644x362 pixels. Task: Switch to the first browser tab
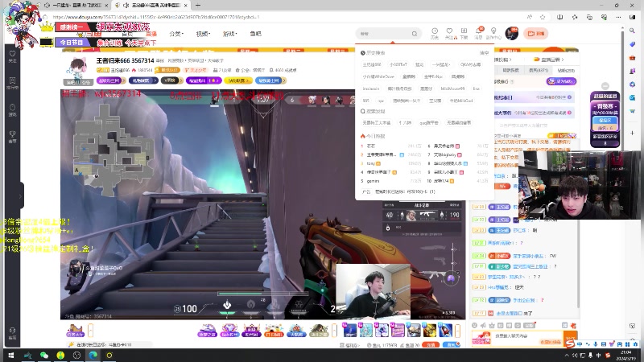coord(76,6)
